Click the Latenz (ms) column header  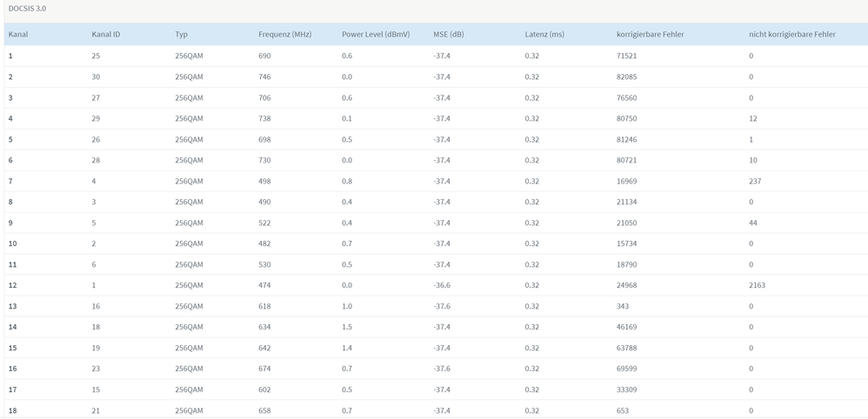(x=544, y=35)
